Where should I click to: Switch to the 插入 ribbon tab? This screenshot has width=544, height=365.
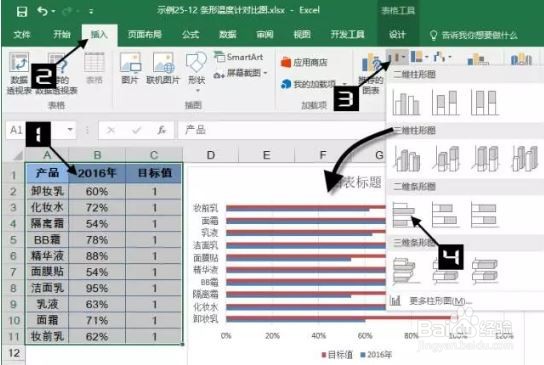tap(100, 34)
